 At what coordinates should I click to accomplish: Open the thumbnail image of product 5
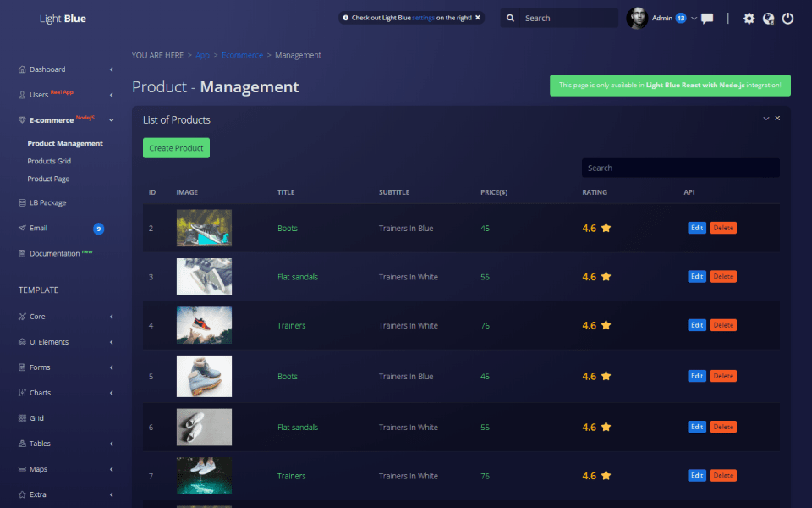pos(204,376)
